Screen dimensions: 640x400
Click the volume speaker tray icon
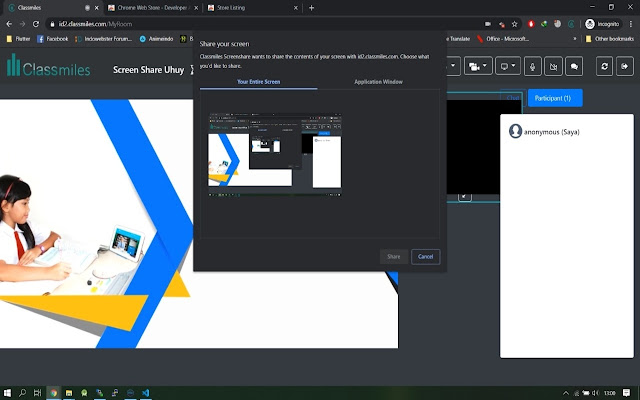tap(595, 393)
